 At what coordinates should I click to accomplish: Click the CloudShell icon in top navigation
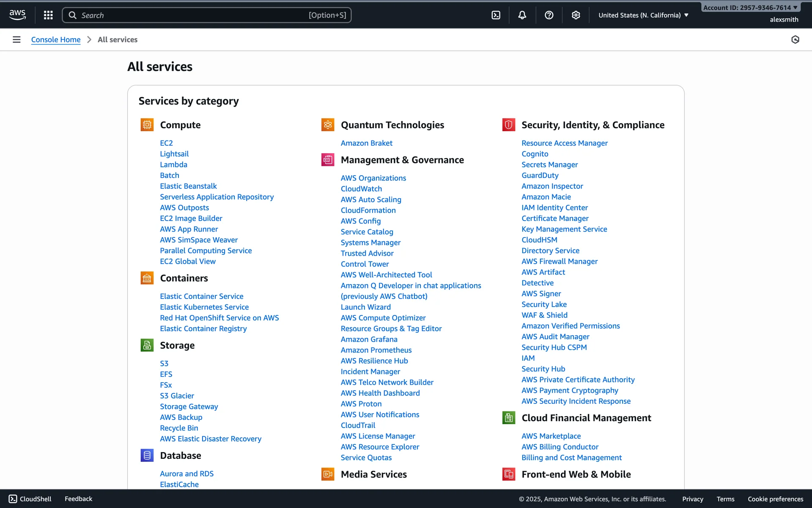click(496, 15)
